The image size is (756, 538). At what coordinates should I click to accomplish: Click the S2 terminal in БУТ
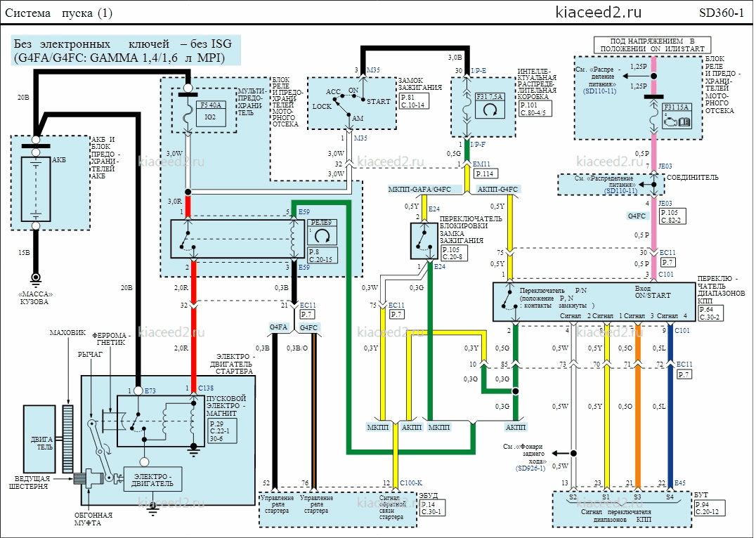tap(573, 497)
